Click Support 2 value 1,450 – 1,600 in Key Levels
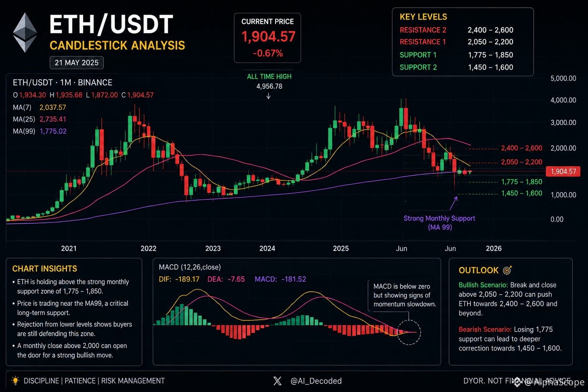 click(490, 67)
